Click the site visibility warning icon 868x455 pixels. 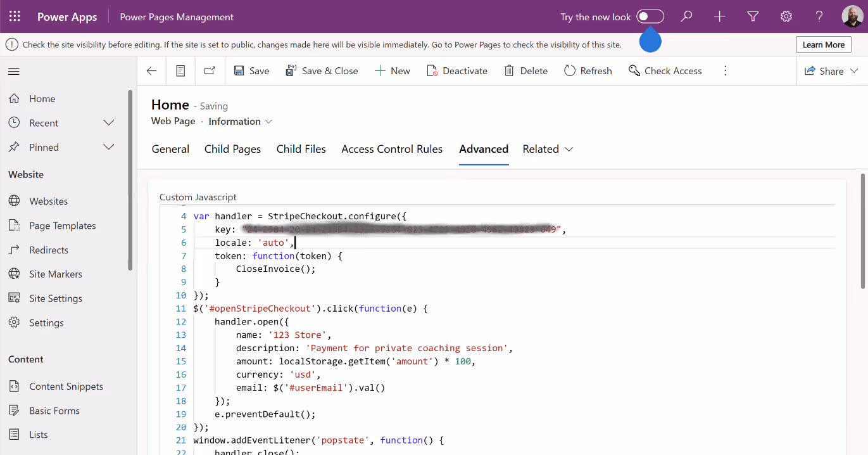coord(11,44)
